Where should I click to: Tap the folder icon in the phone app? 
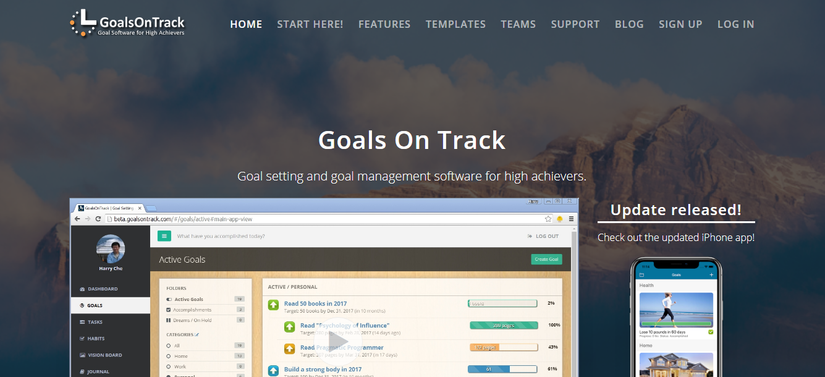tap(641, 275)
